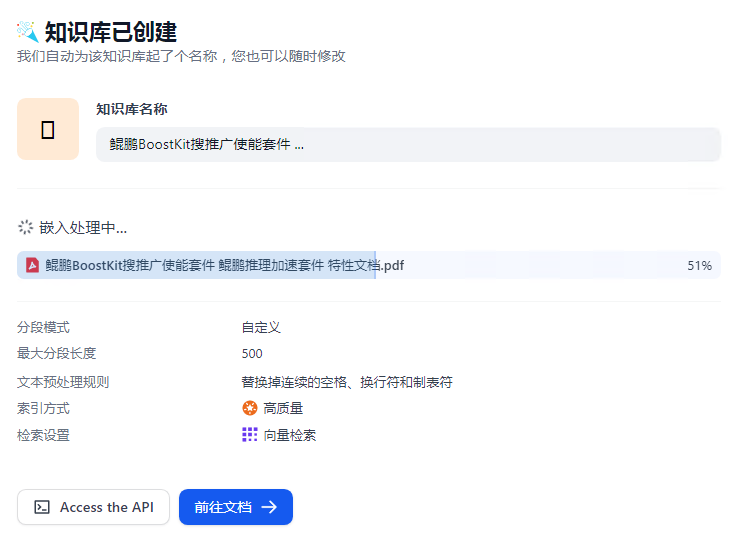Image resolution: width=734 pixels, height=548 pixels.
Task: Click the knowledge base emoji icon tile
Action: point(48,129)
